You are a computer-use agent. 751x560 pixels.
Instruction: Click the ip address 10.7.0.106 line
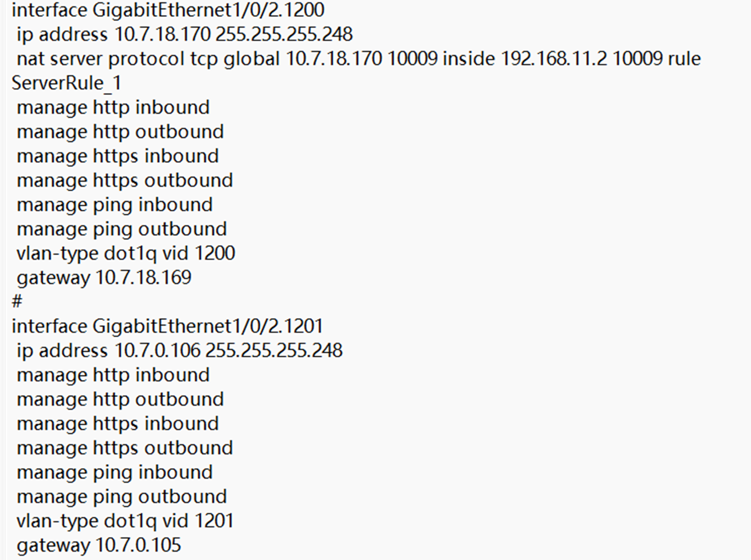(x=180, y=351)
